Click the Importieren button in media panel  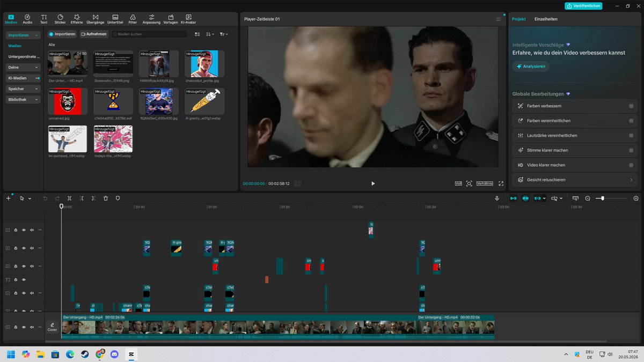click(x=62, y=34)
